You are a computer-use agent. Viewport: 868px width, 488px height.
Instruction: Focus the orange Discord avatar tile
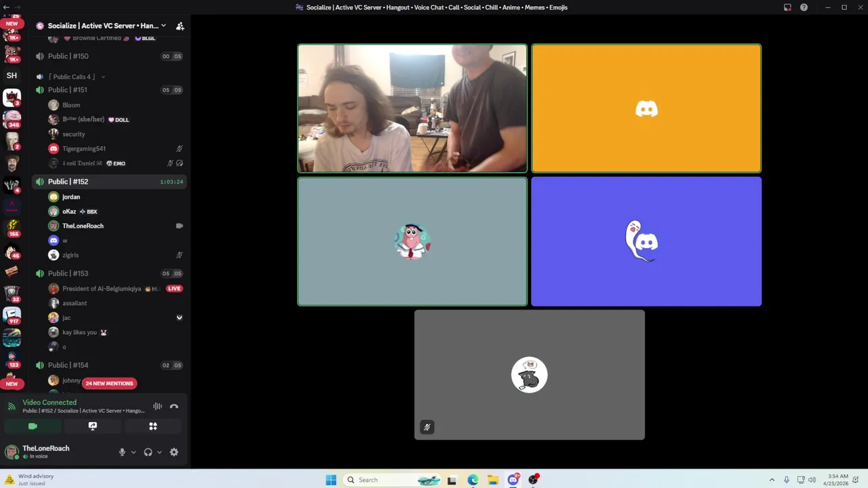point(646,108)
